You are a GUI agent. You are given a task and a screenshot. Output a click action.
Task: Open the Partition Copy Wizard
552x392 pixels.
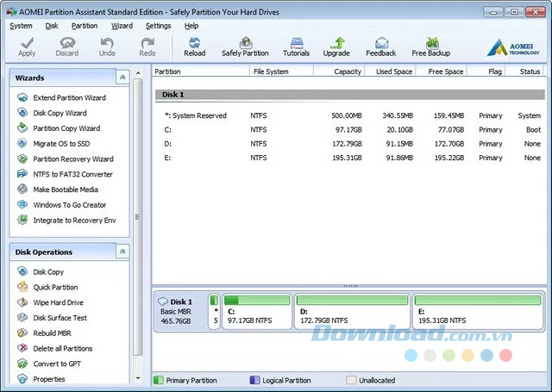click(59, 128)
